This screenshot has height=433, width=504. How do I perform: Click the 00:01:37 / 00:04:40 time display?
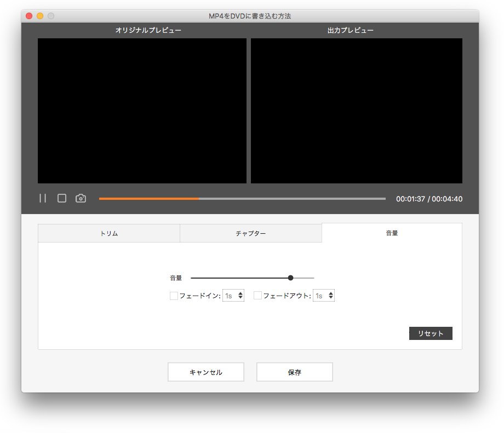pos(429,199)
